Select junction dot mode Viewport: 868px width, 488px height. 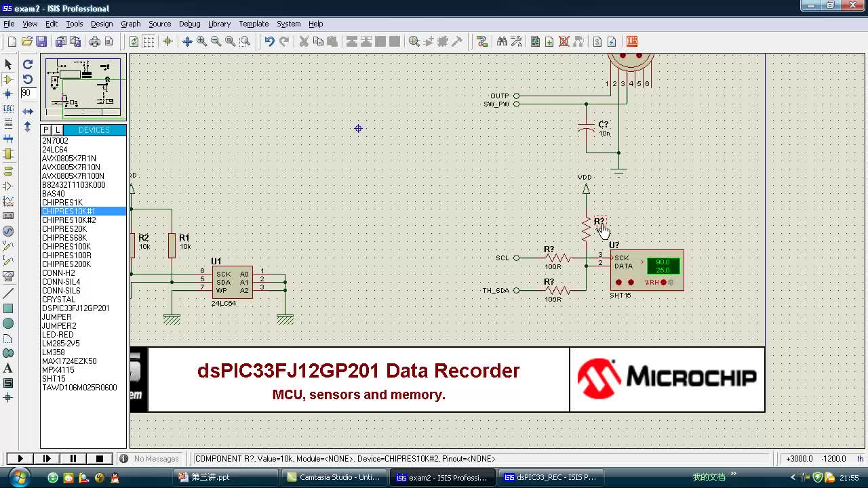8,94
